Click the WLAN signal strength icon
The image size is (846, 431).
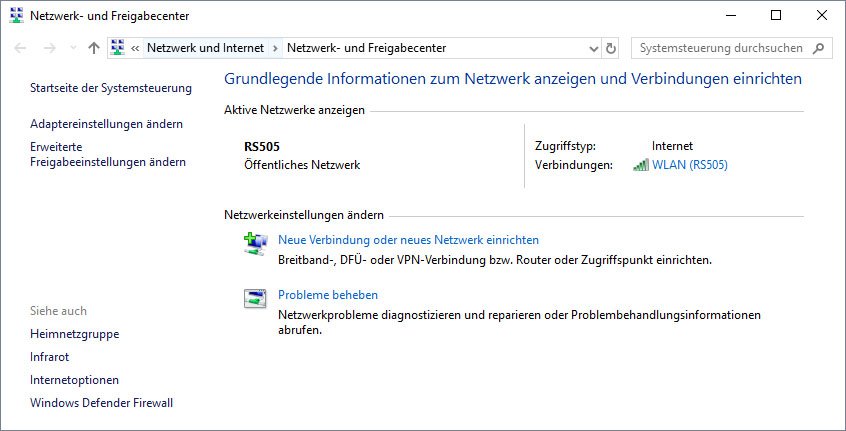pyautogui.click(x=640, y=165)
